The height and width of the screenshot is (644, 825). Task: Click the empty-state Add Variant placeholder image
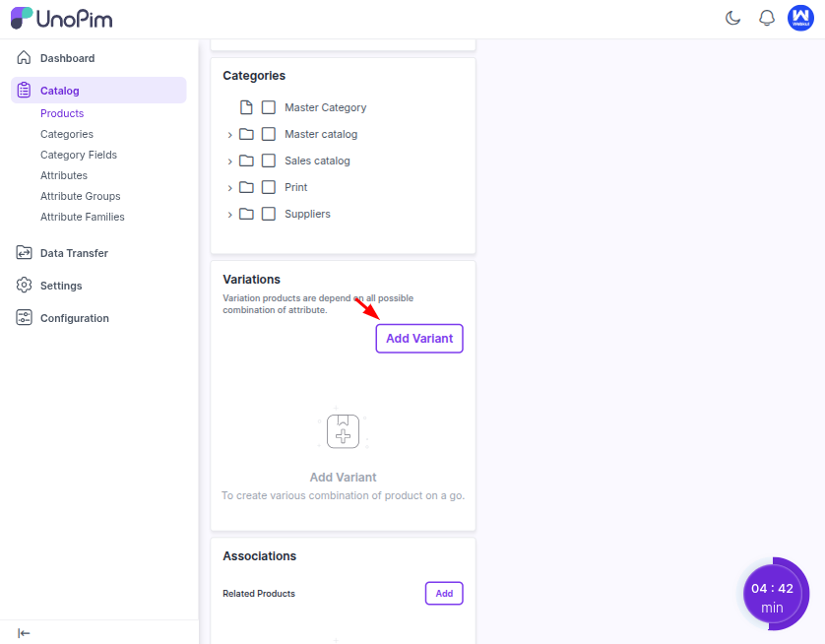point(343,431)
